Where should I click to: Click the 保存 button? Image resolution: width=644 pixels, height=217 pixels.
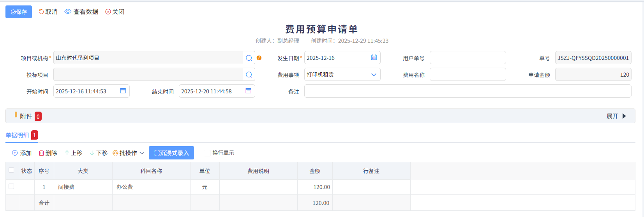coord(19,12)
